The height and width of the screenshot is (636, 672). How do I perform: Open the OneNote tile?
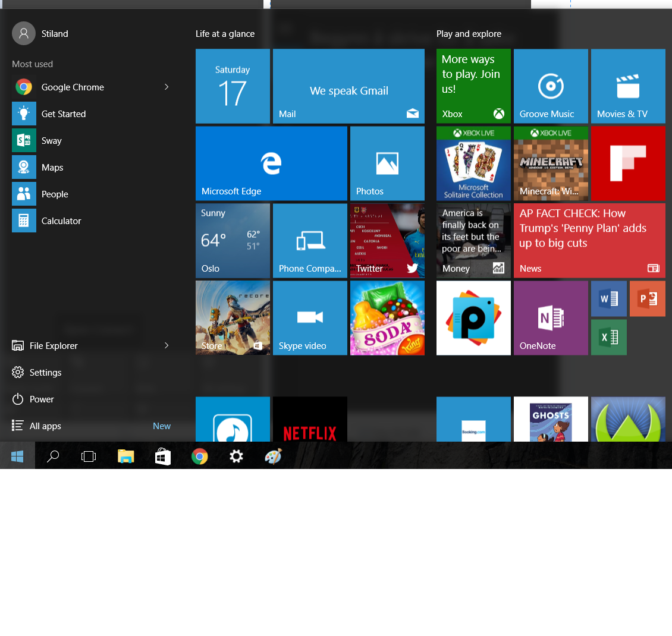pos(551,318)
